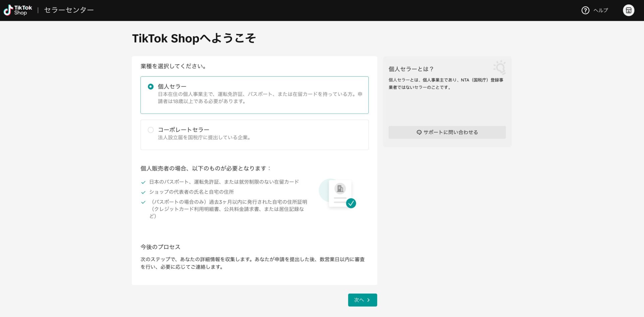This screenshot has width=644, height=317.
Task: Open the shop account icon at top right
Action: coord(629,10)
